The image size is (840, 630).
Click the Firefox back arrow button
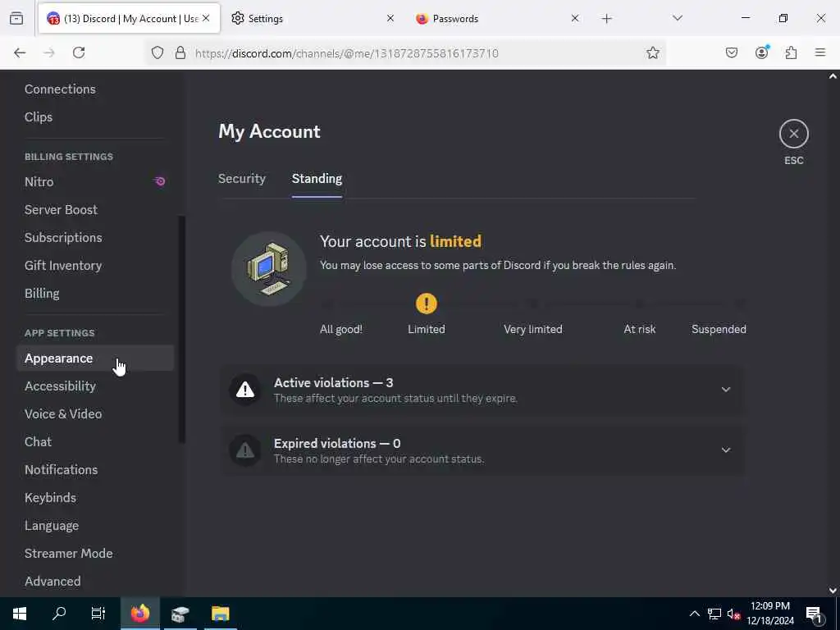click(20, 52)
